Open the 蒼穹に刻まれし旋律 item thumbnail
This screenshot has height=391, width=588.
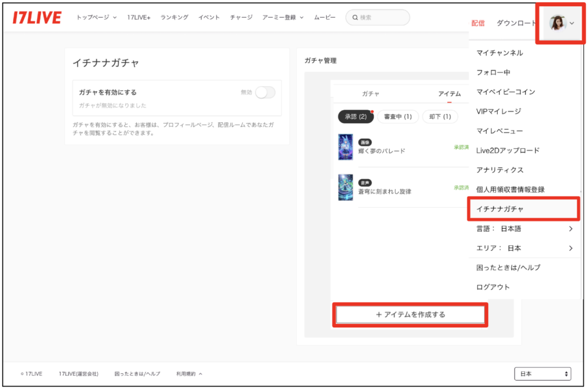pos(345,187)
